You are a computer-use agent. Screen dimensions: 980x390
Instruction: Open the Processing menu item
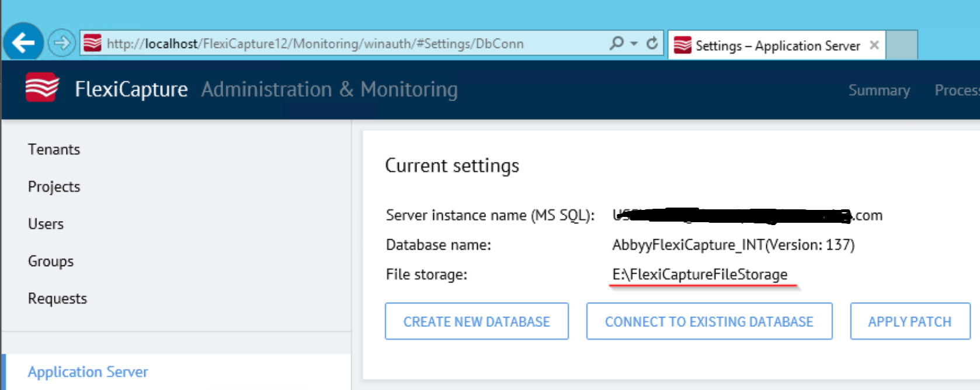click(x=957, y=90)
